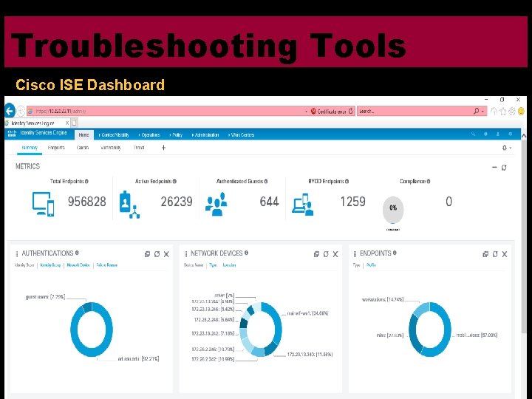This screenshot has height=399, width=532.
Task: Click the Total Endpoints devices icon
Action: pos(44,204)
